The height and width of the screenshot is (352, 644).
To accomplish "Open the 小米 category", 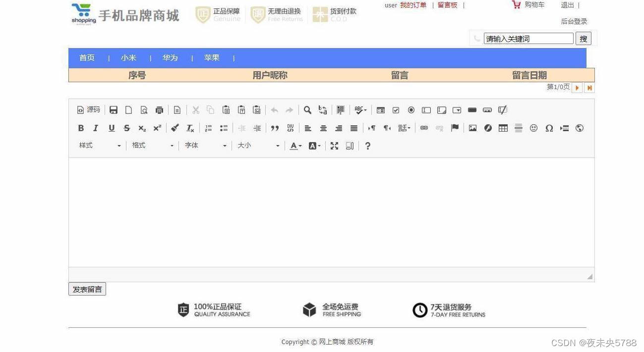I will point(128,58).
